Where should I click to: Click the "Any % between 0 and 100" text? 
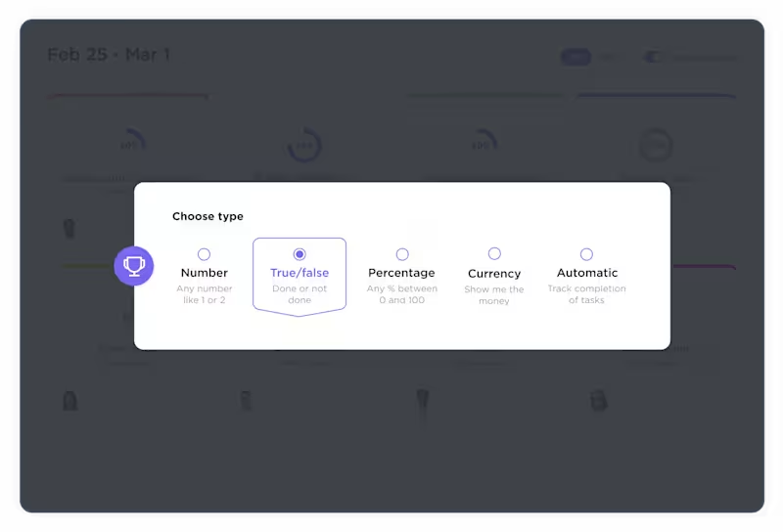401,294
